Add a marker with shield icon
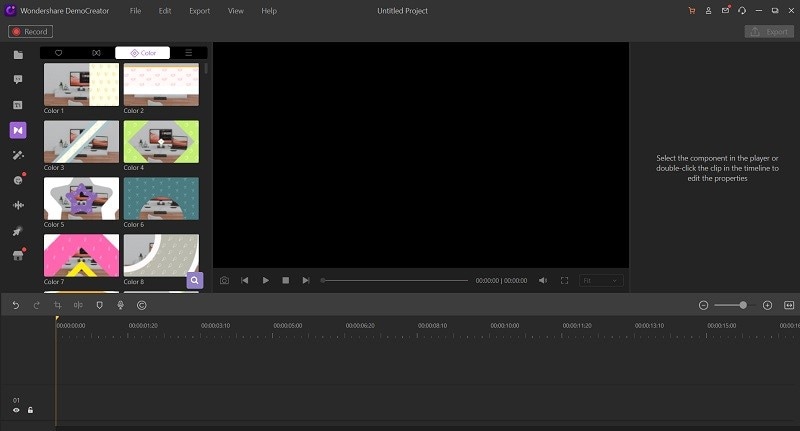800x431 pixels. tap(99, 305)
